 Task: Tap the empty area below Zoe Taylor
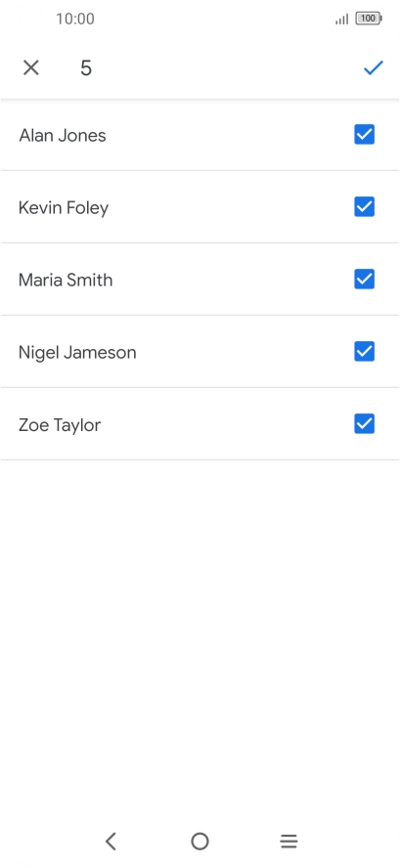(200, 636)
